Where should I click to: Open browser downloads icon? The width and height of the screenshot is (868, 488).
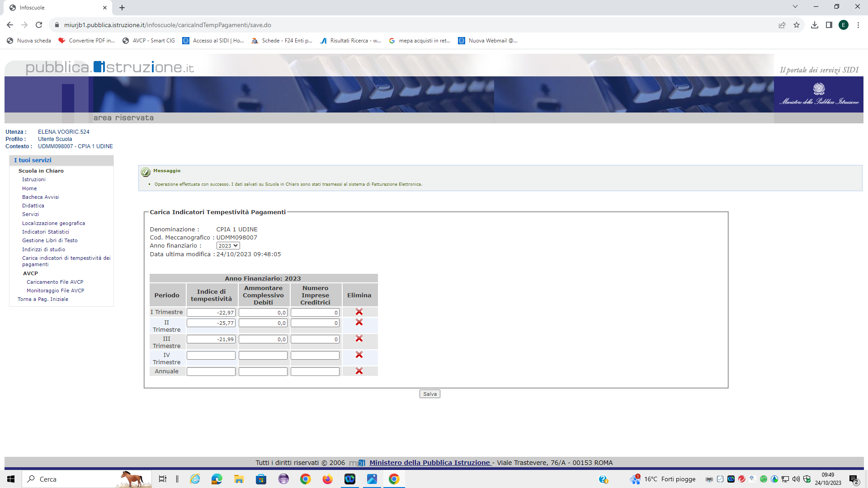815,25
